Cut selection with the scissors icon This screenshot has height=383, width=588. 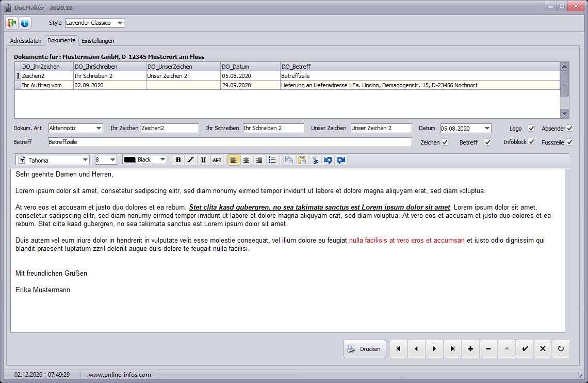315,160
